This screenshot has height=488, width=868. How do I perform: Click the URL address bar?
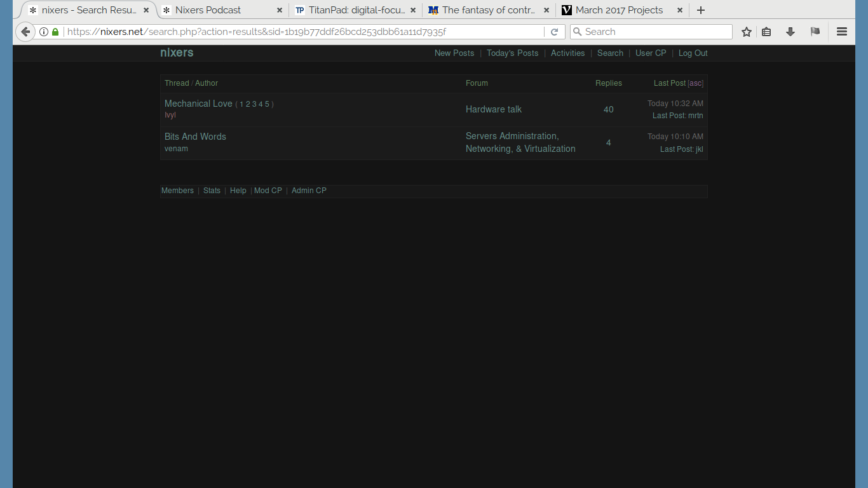pos(305,32)
